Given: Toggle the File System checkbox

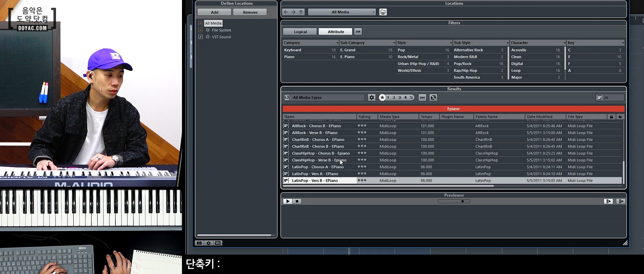Looking at the screenshot, I should click(200, 30).
